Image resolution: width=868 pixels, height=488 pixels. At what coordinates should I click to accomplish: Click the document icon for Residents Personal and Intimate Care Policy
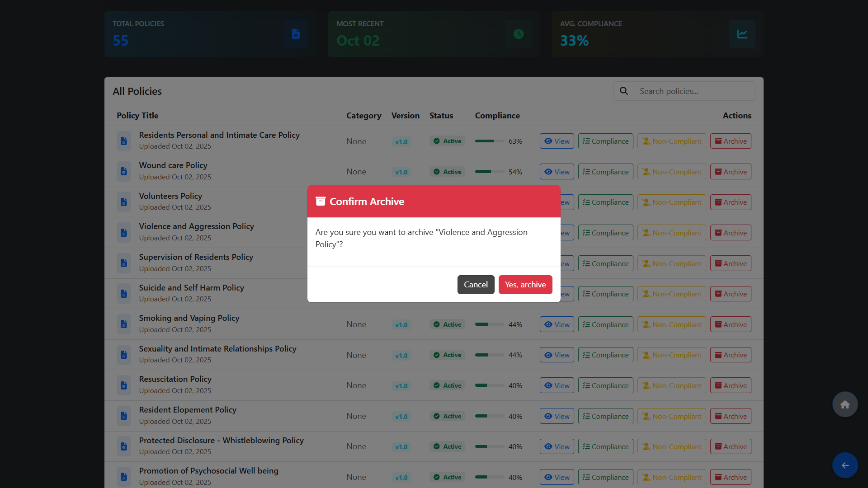(124, 141)
